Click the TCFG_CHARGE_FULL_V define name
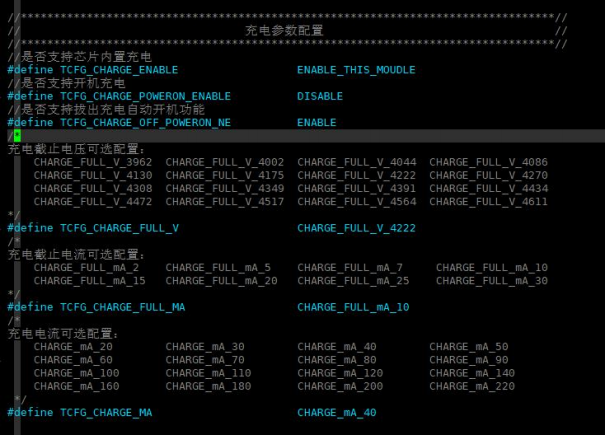The width and height of the screenshot is (605, 435). pos(120,228)
